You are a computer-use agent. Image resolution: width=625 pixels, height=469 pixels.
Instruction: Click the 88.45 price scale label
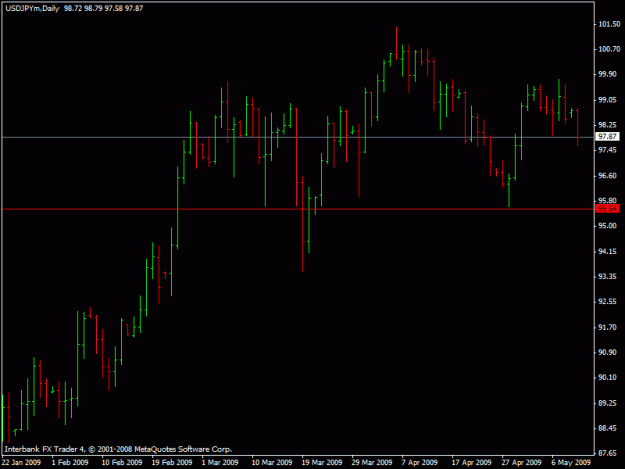(x=609, y=428)
